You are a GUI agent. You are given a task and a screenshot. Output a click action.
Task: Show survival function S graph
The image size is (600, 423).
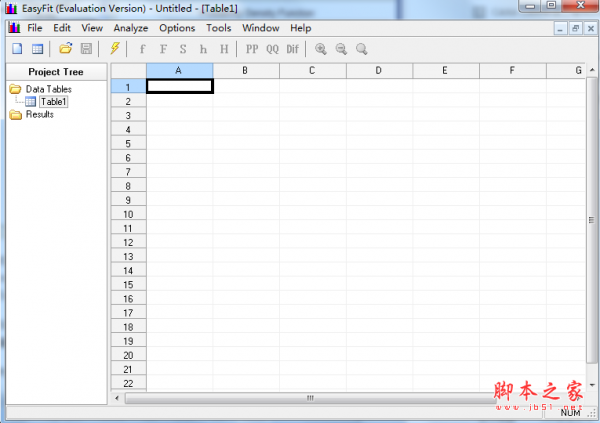tap(183, 49)
